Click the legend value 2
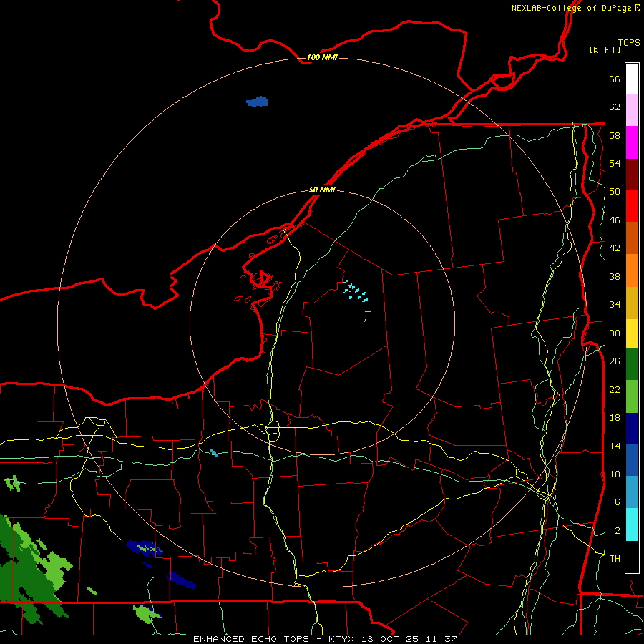This screenshot has width=644, height=644. tap(617, 531)
